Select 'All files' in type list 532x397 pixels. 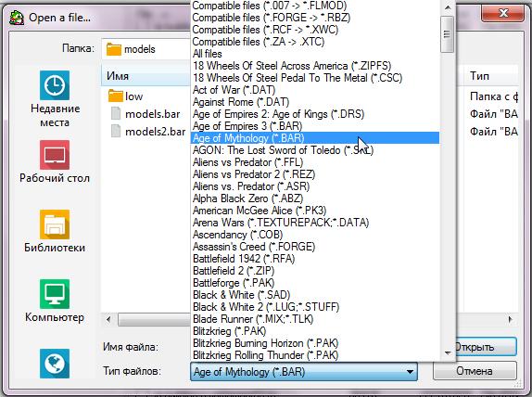click(315, 54)
